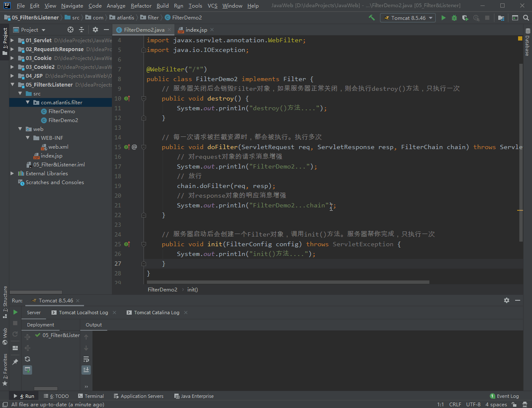Screen dimensions: 532x408
Task: Run with coverage shield icon
Action: [x=465, y=18]
